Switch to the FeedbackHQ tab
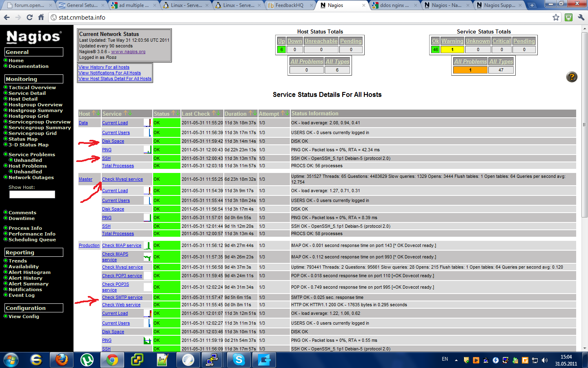The width and height of the screenshot is (588, 368). pos(289,5)
